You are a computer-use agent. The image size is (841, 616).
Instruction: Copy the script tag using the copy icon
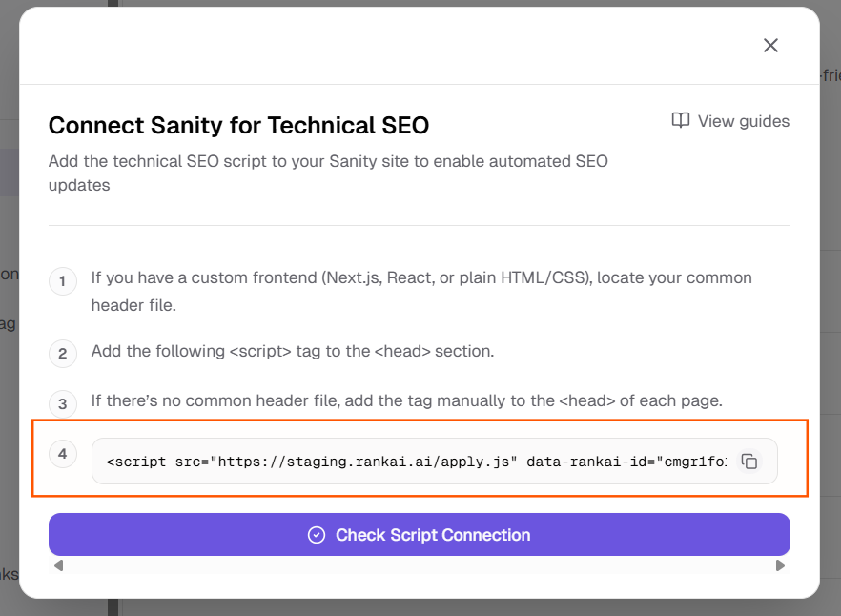(749, 462)
